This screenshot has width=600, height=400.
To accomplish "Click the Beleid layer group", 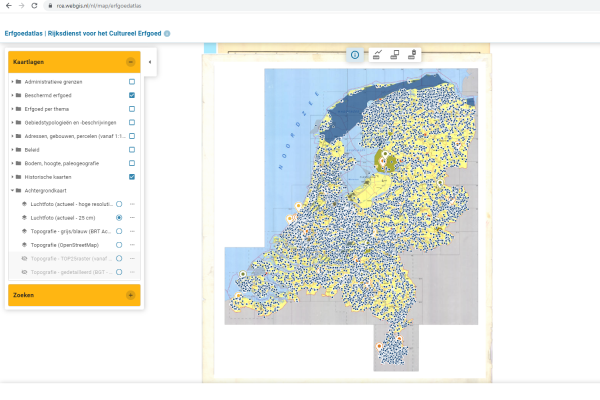I will pos(32,149).
